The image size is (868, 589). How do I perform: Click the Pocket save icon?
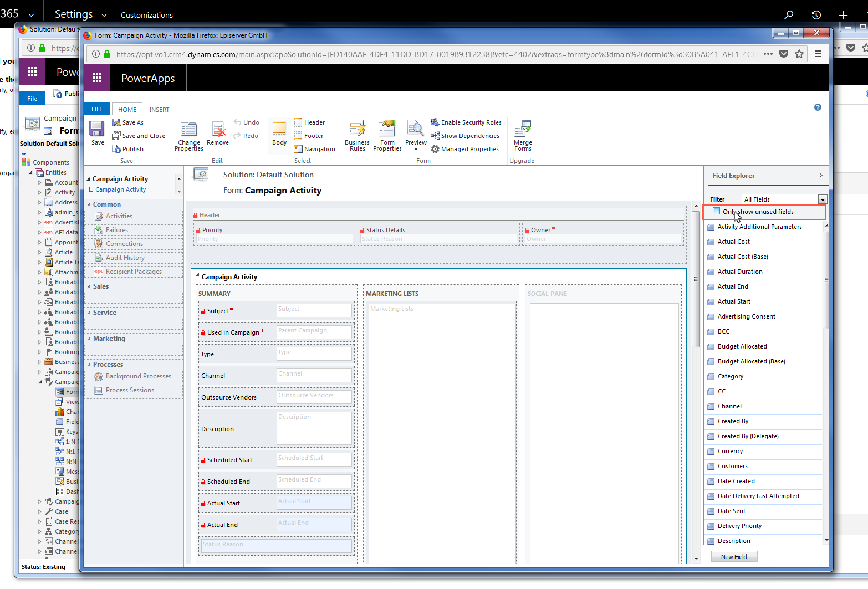pyautogui.click(x=784, y=54)
